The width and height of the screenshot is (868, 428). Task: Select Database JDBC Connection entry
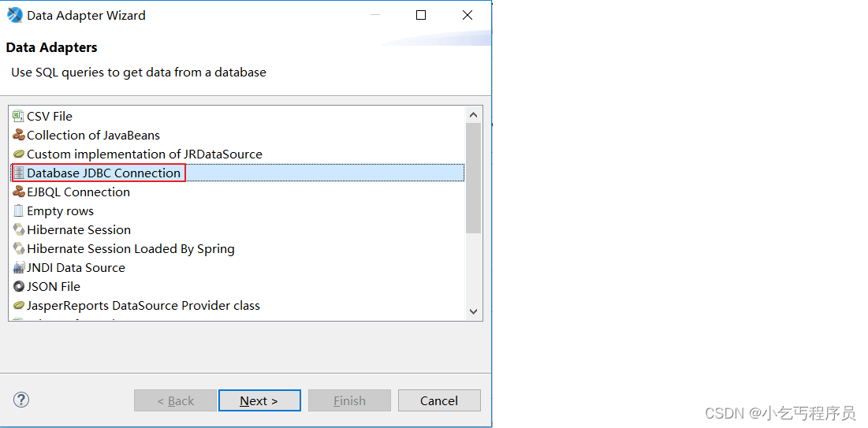237,173
